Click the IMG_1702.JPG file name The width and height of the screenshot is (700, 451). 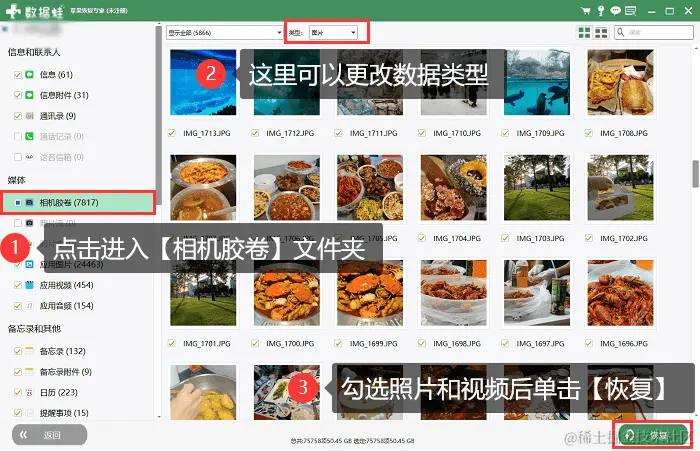point(624,238)
